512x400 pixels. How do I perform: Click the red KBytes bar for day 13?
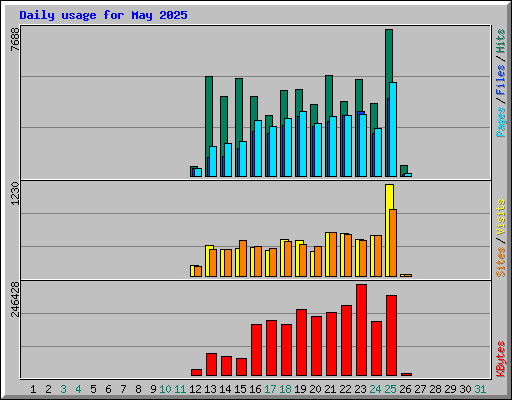click(211, 365)
